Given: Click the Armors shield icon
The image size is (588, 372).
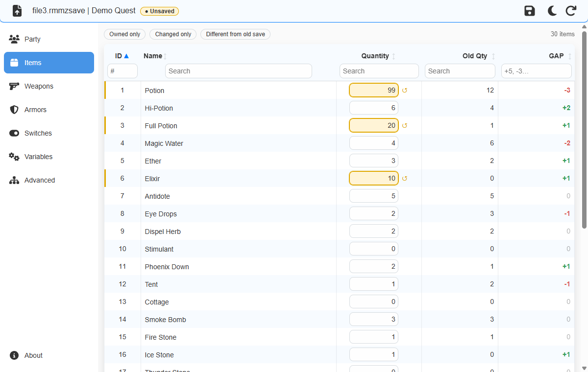Looking at the screenshot, I should click(x=14, y=110).
